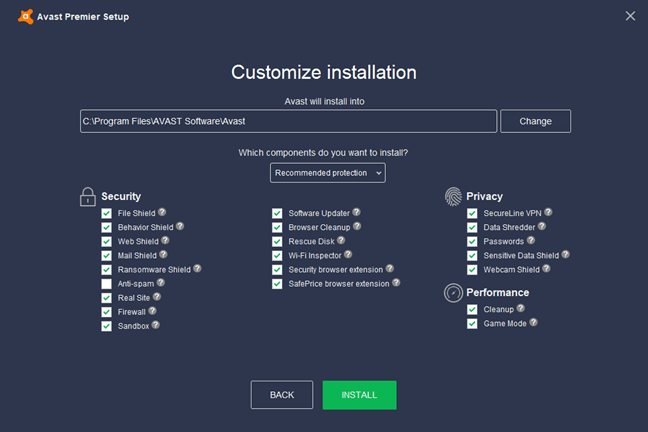Open the Recommended protection dropdown

tap(327, 173)
